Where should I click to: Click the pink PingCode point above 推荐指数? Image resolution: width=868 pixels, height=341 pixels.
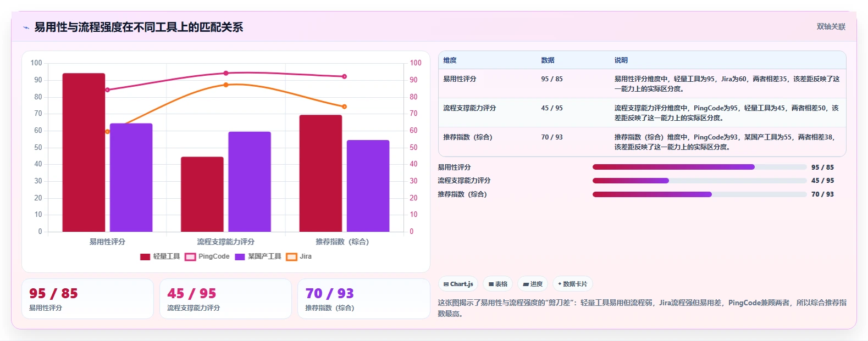[345, 76]
